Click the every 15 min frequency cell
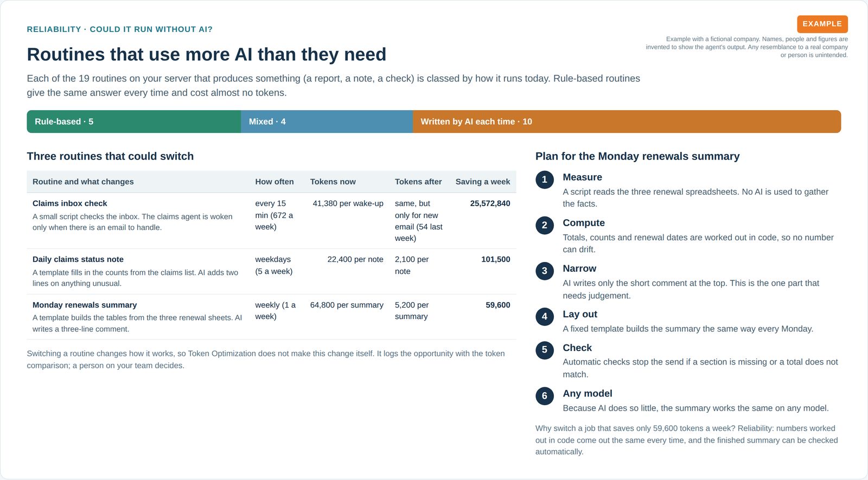The image size is (868, 480). point(275,215)
